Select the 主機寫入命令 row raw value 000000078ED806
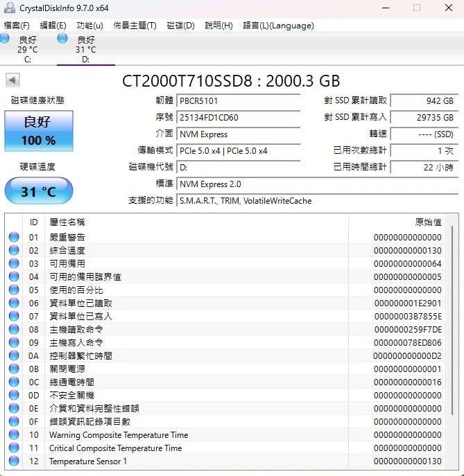This screenshot has width=464, height=476. 408,342
